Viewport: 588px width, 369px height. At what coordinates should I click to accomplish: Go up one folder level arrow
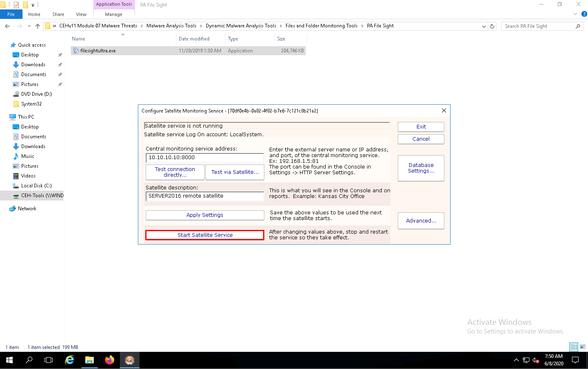38,26
